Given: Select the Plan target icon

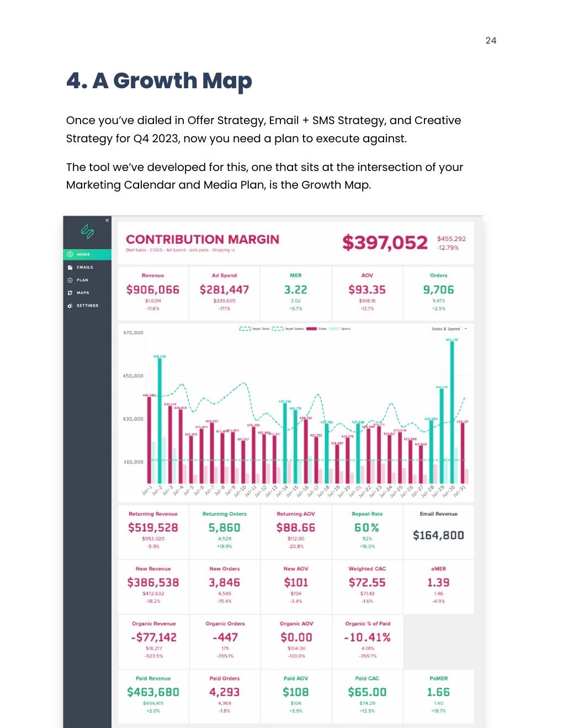Looking at the screenshot, I should click(70, 280).
